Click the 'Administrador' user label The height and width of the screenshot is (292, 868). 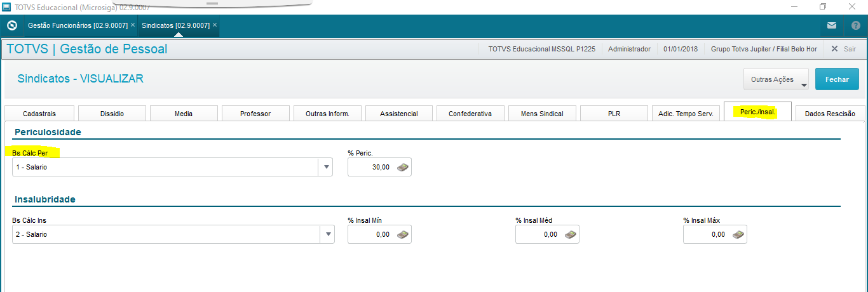pos(629,49)
